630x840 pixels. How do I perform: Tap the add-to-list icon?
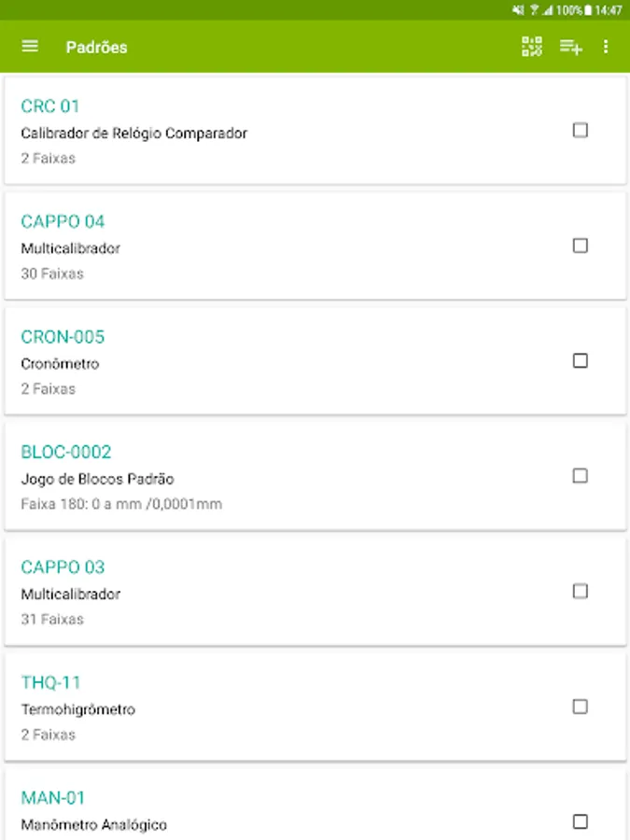571,48
